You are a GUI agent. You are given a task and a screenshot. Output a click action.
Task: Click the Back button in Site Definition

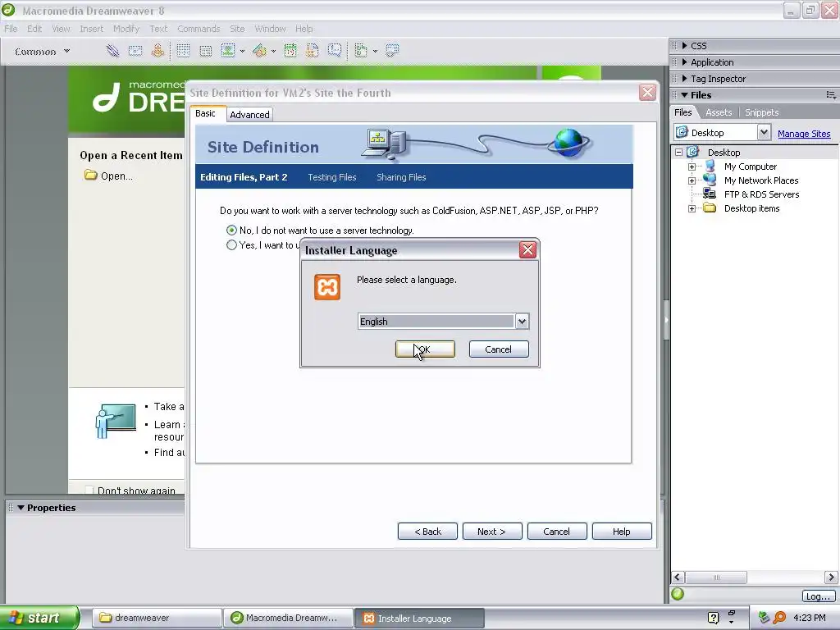(x=427, y=532)
